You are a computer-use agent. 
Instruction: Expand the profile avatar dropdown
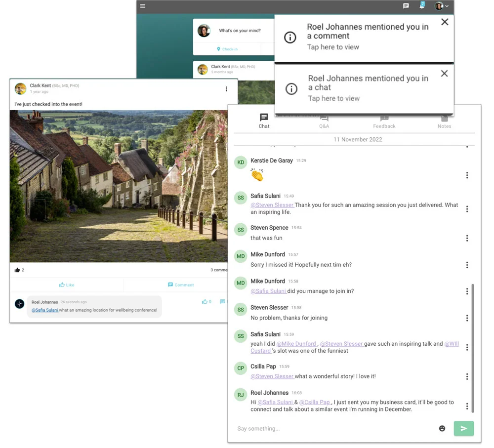442,6
